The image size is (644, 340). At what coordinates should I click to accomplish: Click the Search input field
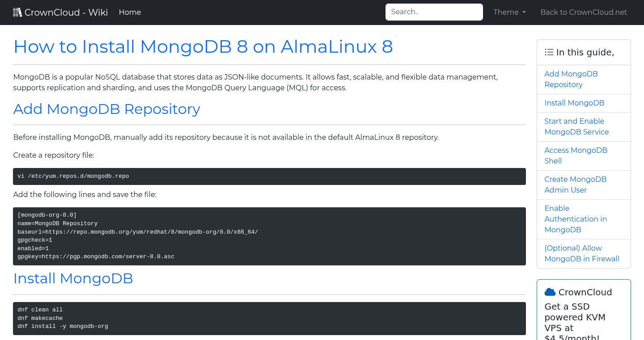(434, 12)
